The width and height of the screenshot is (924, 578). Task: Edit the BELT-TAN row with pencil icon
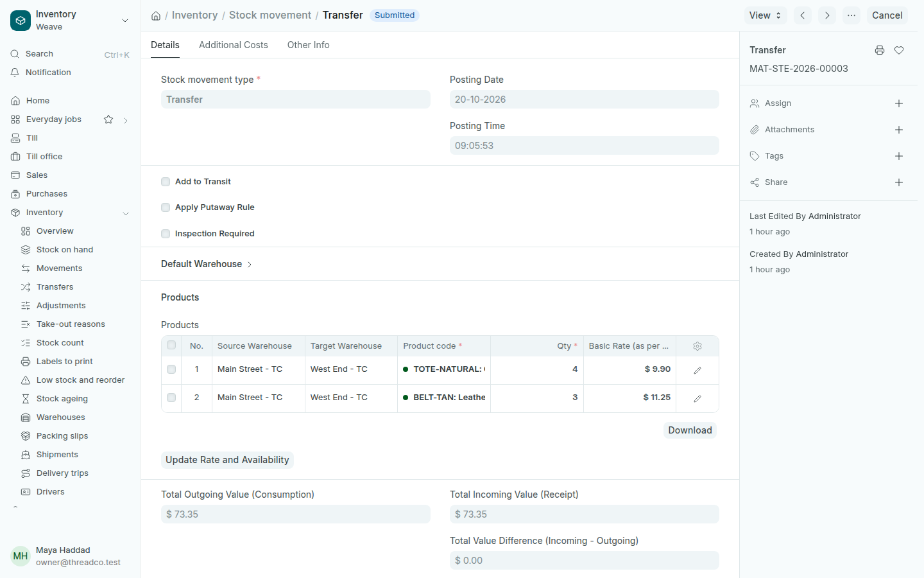(x=697, y=398)
